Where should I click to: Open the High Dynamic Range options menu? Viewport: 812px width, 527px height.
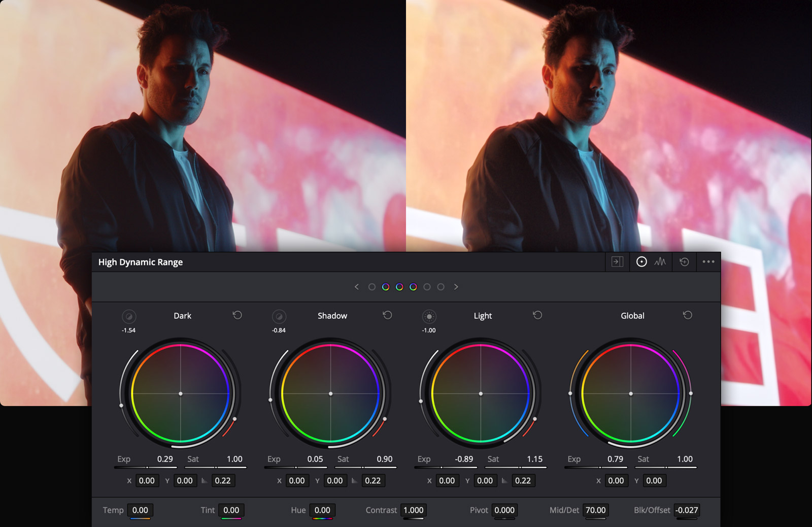pos(708,262)
